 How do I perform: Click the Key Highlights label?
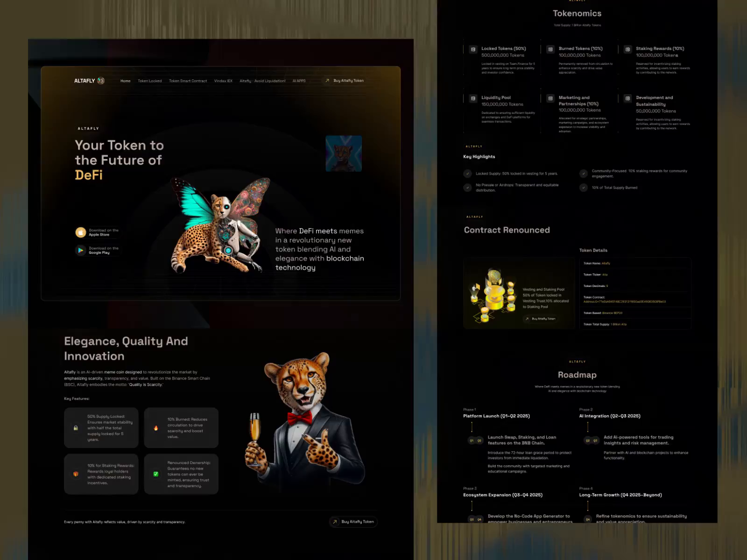(x=479, y=157)
